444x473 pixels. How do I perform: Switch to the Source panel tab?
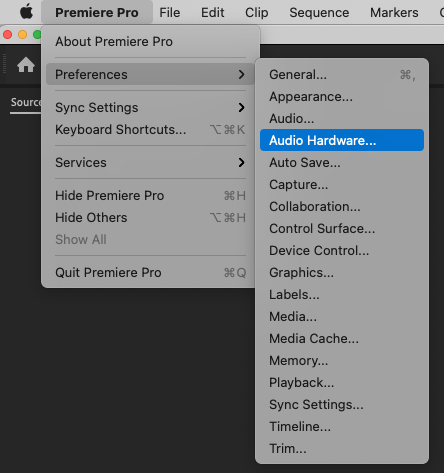tap(26, 102)
